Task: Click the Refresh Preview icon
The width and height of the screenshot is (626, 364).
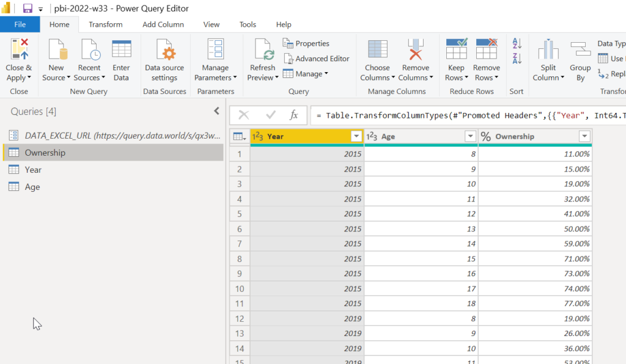Action: coord(263,50)
